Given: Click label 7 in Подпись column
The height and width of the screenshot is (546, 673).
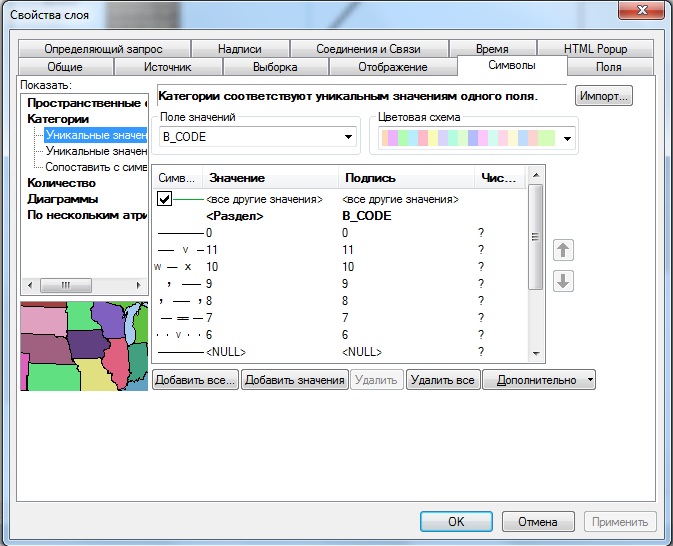Looking at the screenshot, I should [345, 318].
